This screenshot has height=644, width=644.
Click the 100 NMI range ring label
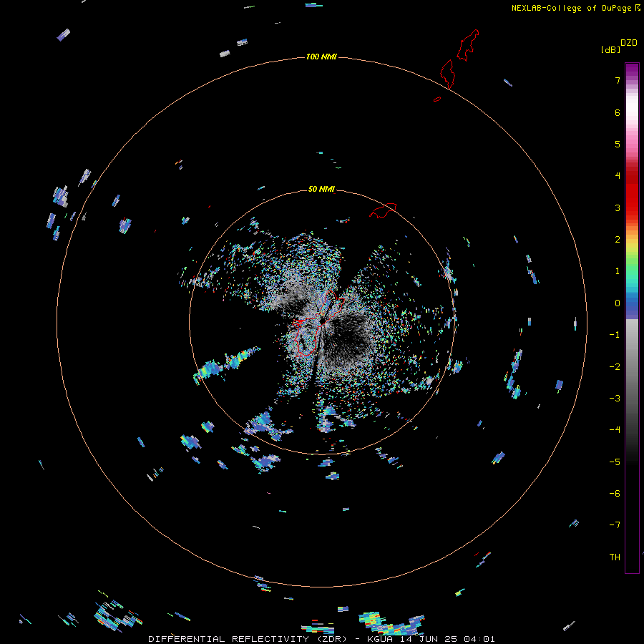[321, 57]
